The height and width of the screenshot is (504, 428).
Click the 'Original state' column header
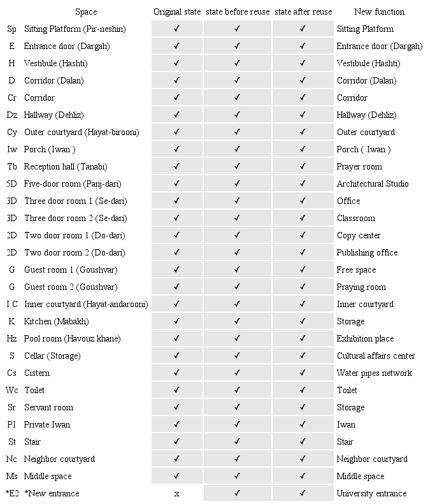coord(177,11)
